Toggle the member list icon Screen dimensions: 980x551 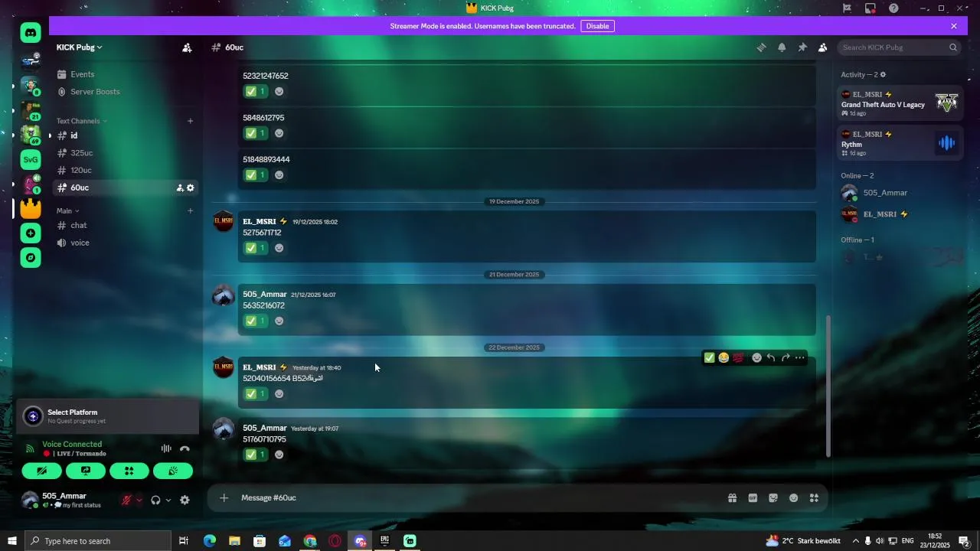coord(822,47)
